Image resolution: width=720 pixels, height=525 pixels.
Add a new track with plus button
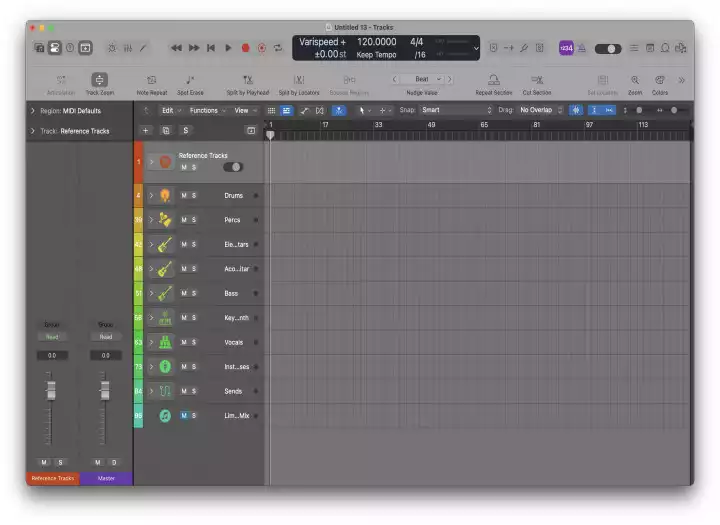pos(146,130)
